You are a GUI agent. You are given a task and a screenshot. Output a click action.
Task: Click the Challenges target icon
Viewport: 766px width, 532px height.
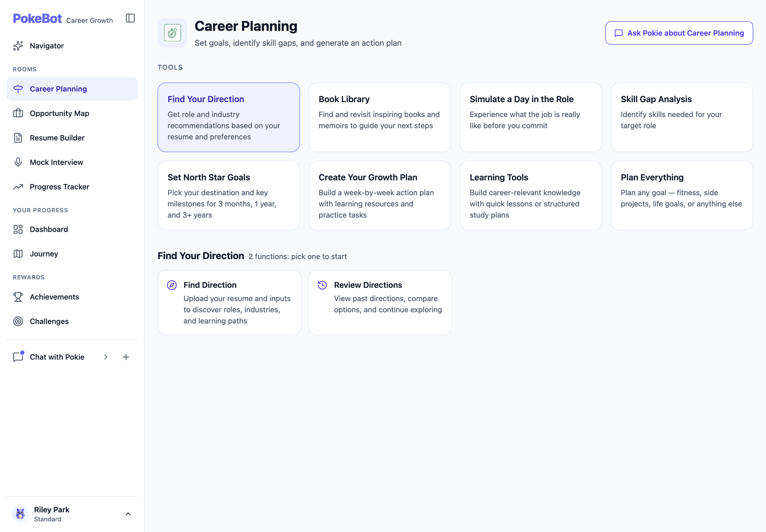point(18,321)
